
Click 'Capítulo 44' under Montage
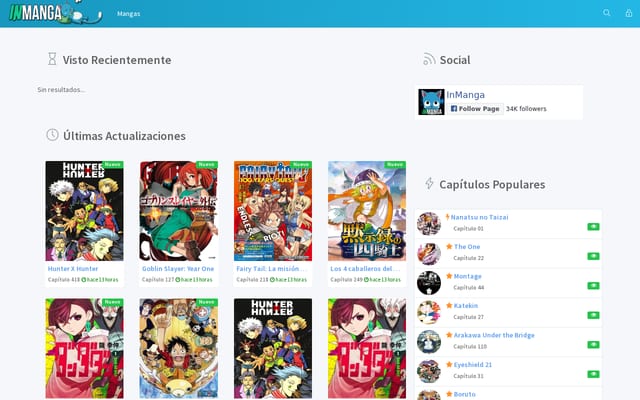point(469,287)
